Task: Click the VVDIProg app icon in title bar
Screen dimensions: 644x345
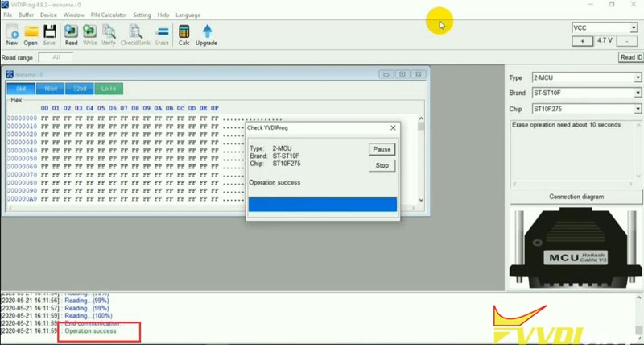Action: click(5, 5)
